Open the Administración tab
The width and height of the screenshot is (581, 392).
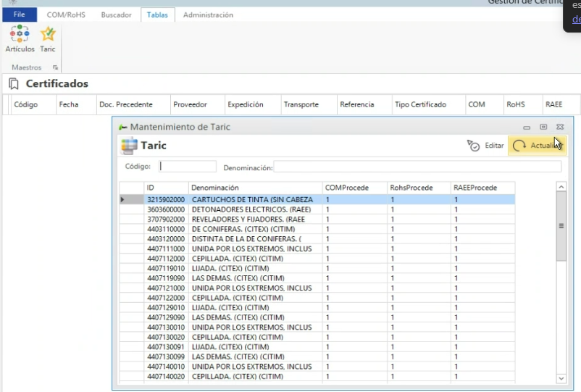pyautogui.click(x=208, y=14)
